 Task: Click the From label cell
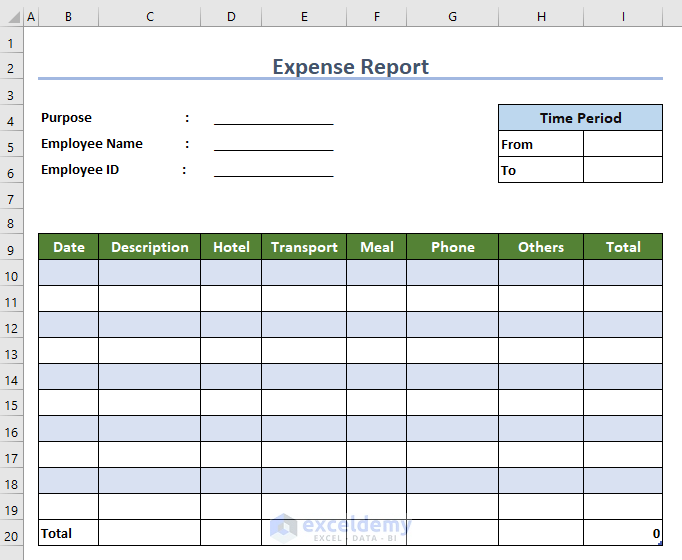pyautogui.click(x=541, y=144)
